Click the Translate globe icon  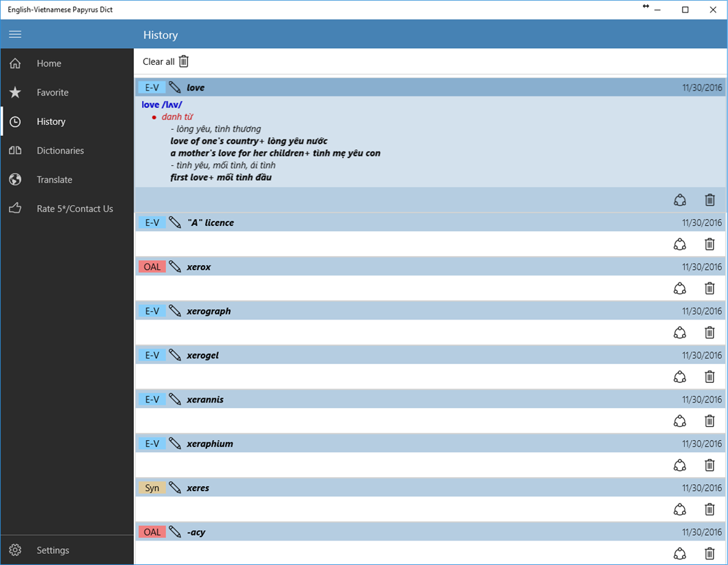[15, 180]
